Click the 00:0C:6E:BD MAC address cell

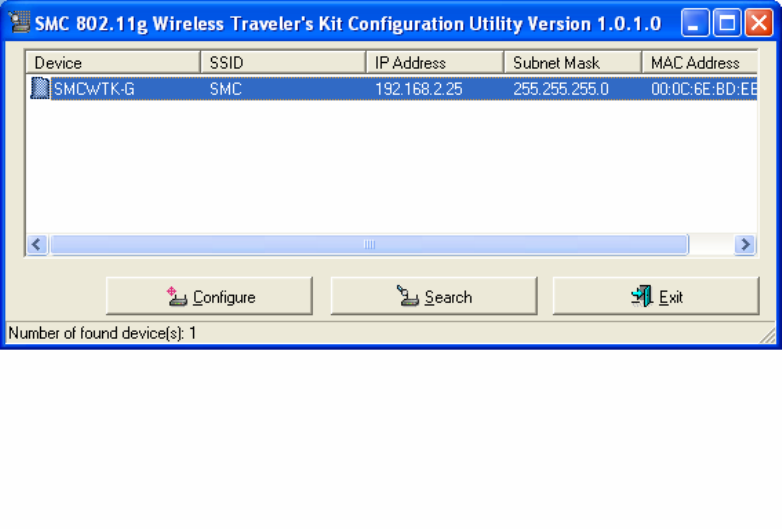coord(704,89)
